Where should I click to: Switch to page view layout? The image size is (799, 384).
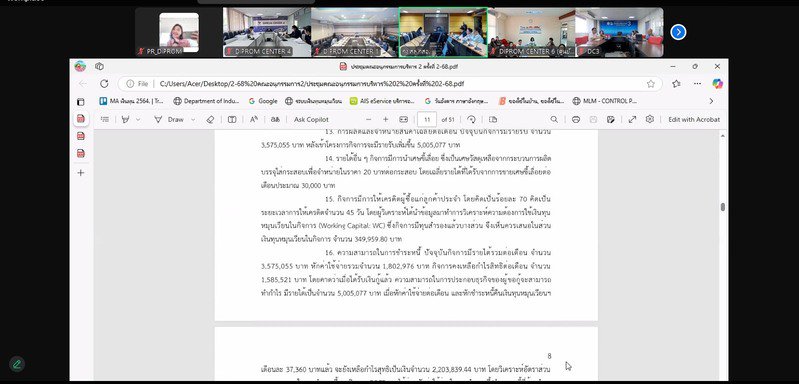coord(493,119)
